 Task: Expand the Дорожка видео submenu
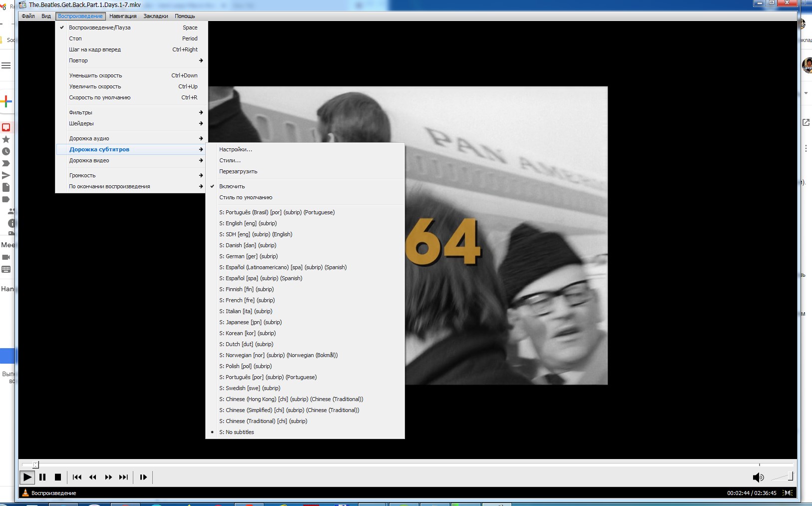tap(131, 160)
